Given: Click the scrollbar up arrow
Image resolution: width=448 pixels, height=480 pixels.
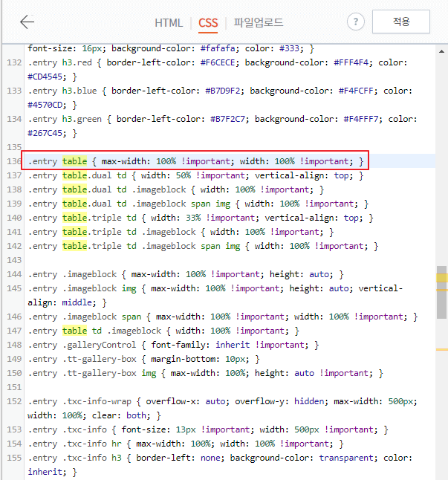Looking at the screenshot, I should pyautogui.click(x=441, y=51).
